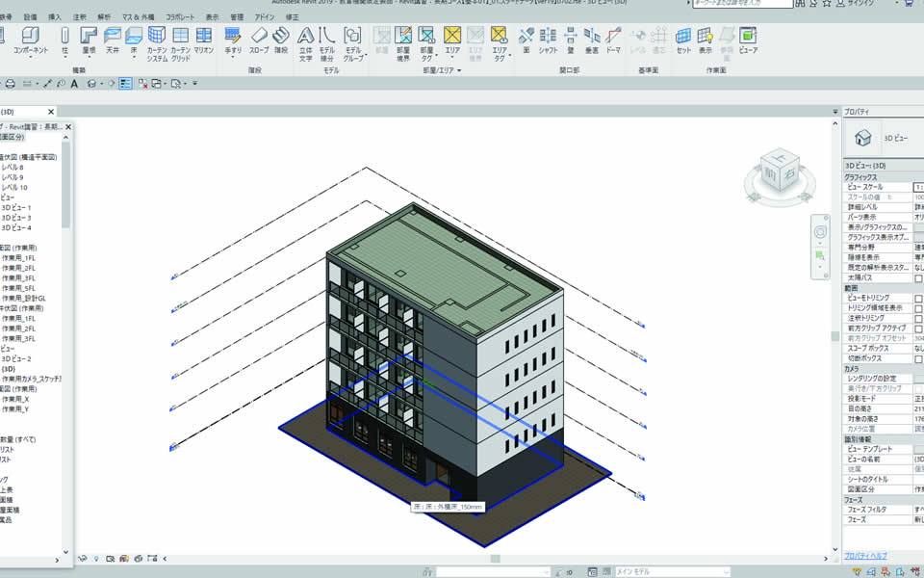Click the text 'A' tool in quick access toolbar

[74, 84]
